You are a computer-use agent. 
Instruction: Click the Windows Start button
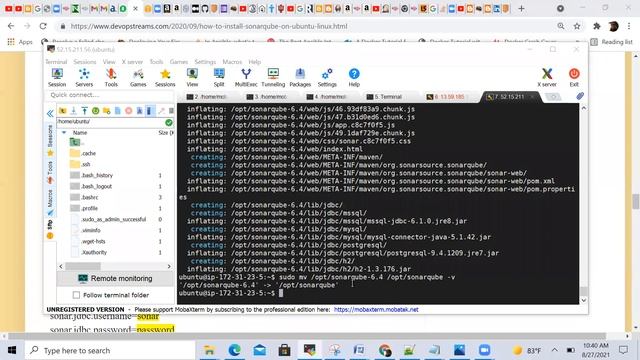(11, 350)
